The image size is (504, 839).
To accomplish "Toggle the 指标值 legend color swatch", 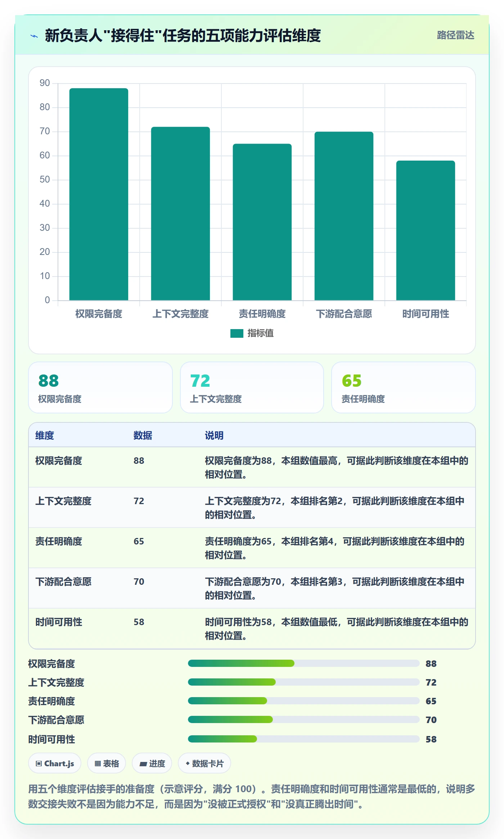I will click(237, 333).
